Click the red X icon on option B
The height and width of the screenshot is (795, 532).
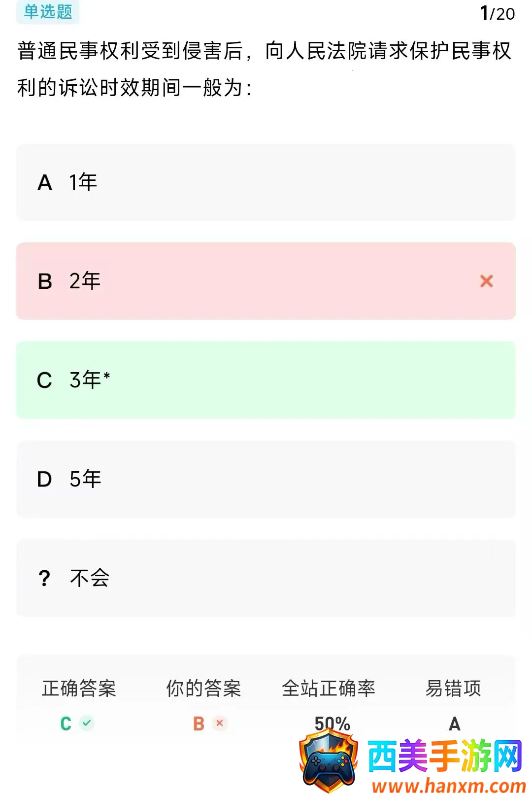tap(486, 281)
